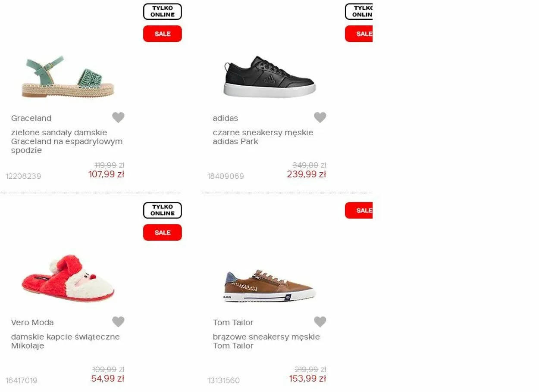Click the SALE badge above Santa slippers
Image resolution: width=539 pixels, height=392 pixels.
click(163, 233)
